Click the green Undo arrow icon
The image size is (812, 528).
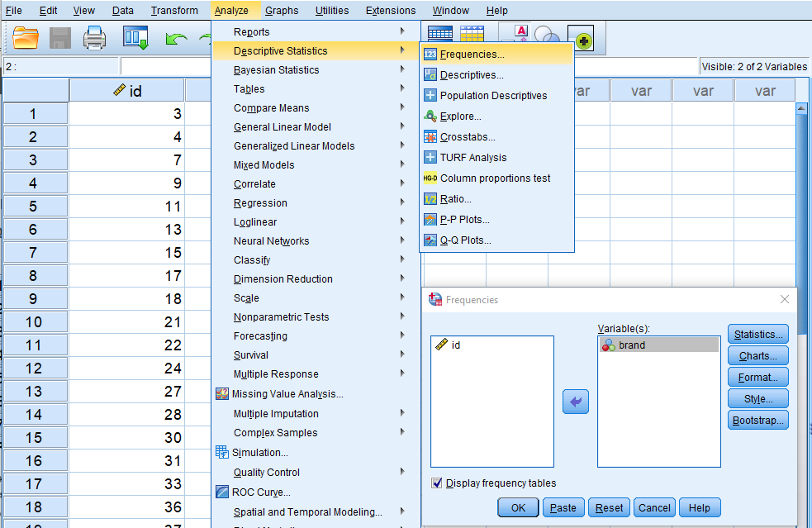pos(175,38)
